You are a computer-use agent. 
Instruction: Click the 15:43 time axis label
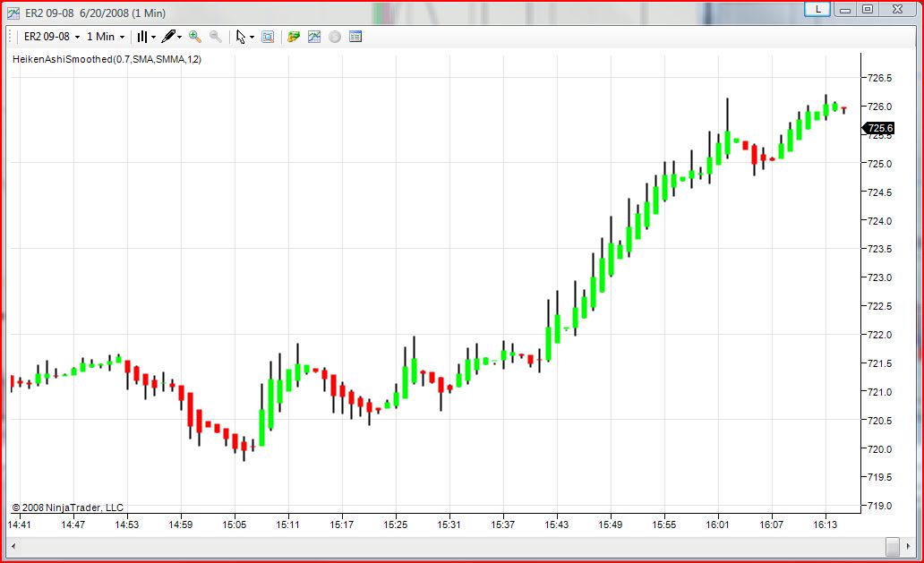556,525
